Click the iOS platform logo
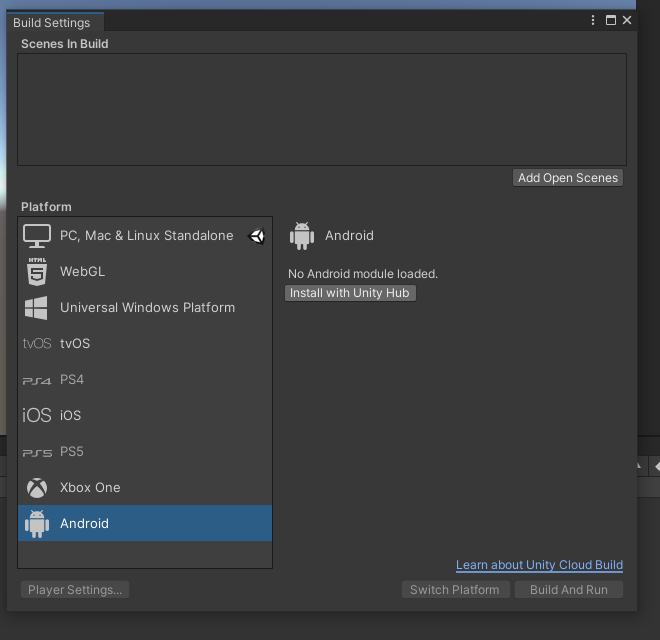The width and height of the screenshot is (660, 640). [37, 415]
